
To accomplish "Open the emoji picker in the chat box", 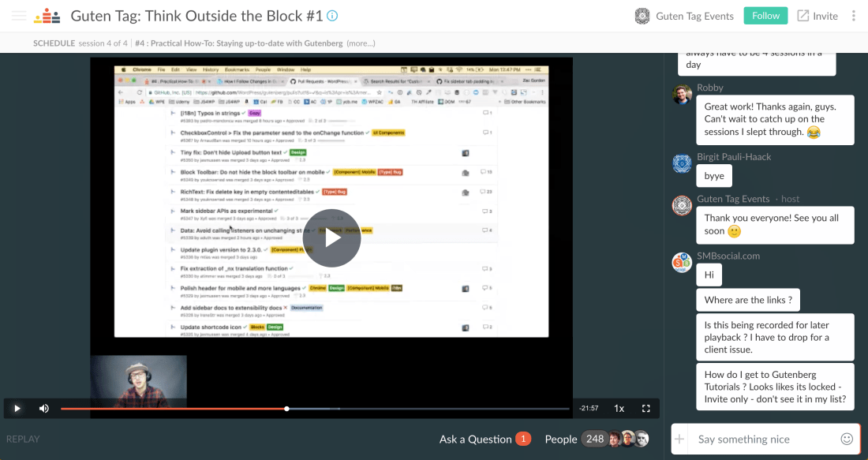I will coord(847,439).
